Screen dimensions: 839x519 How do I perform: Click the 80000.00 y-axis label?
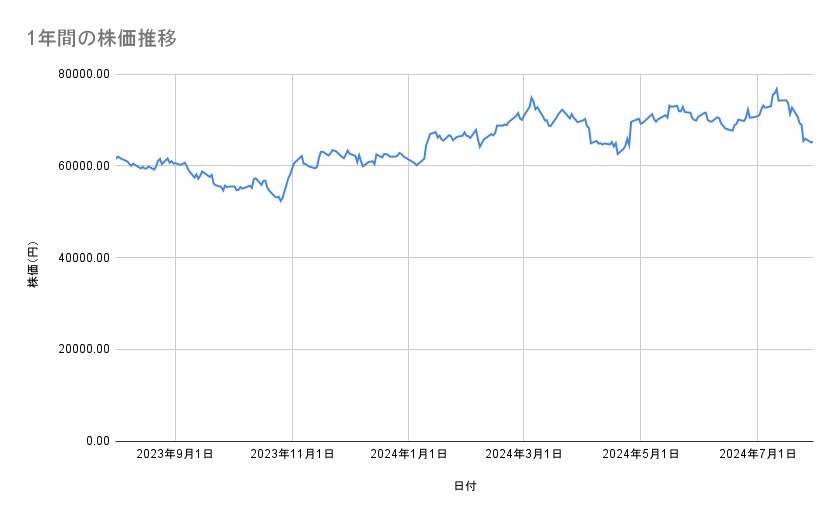[84, 74]
